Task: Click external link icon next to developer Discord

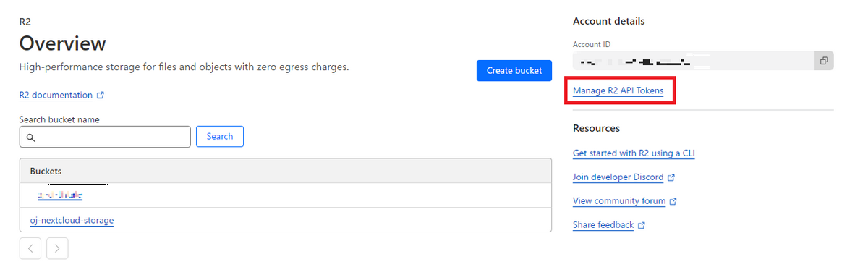Action: [x=671, y=177]
